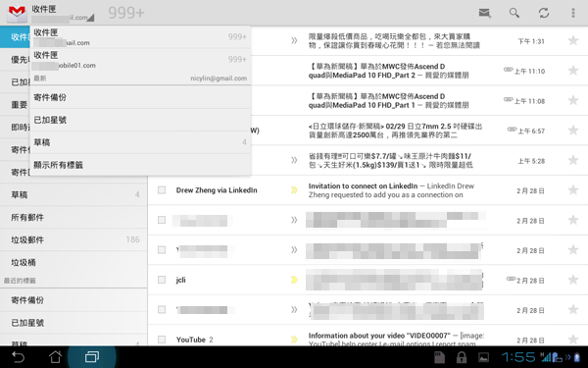588x368 pixels.
Task: Open the Ascend D Part 2 email
Action: pos(388,71)
